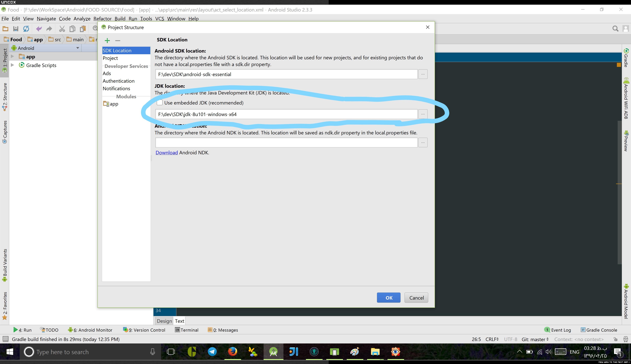Remove module with minus icon
Image resolution: width=631 pixels, height=364 pixels.
[118, 40]
